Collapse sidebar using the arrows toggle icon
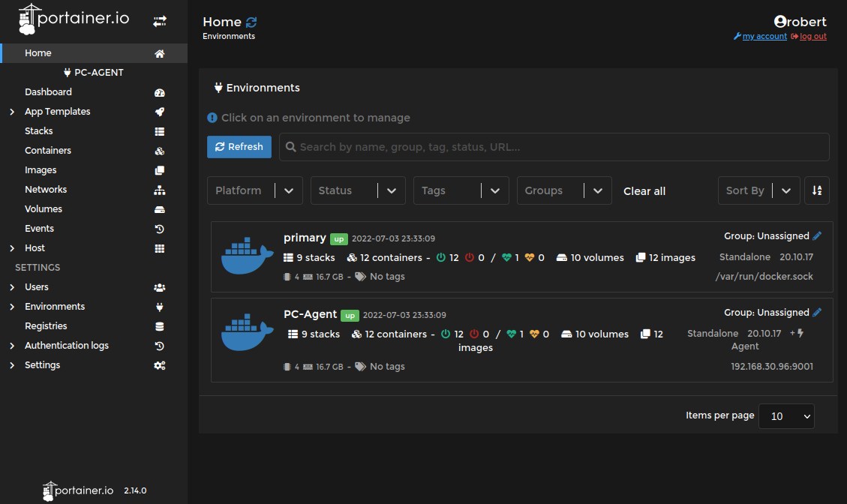847x504 pixels. click(160, 22)
